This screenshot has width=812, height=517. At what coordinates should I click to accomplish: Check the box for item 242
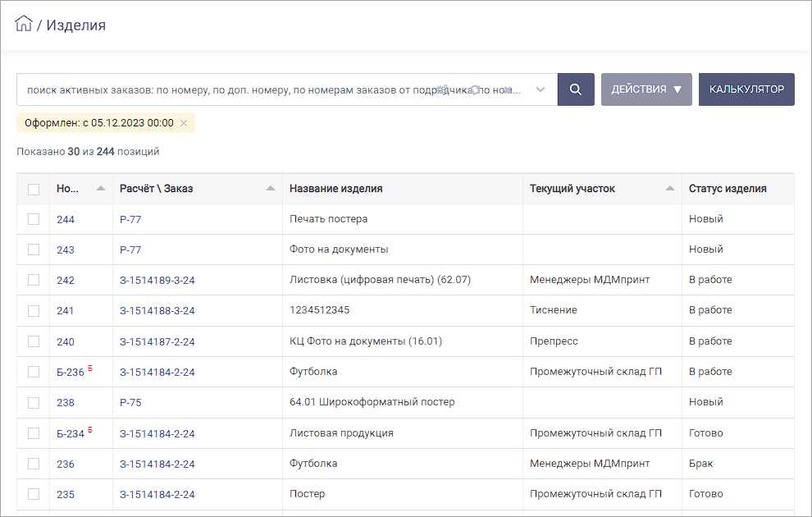click(x=34, y=281)
